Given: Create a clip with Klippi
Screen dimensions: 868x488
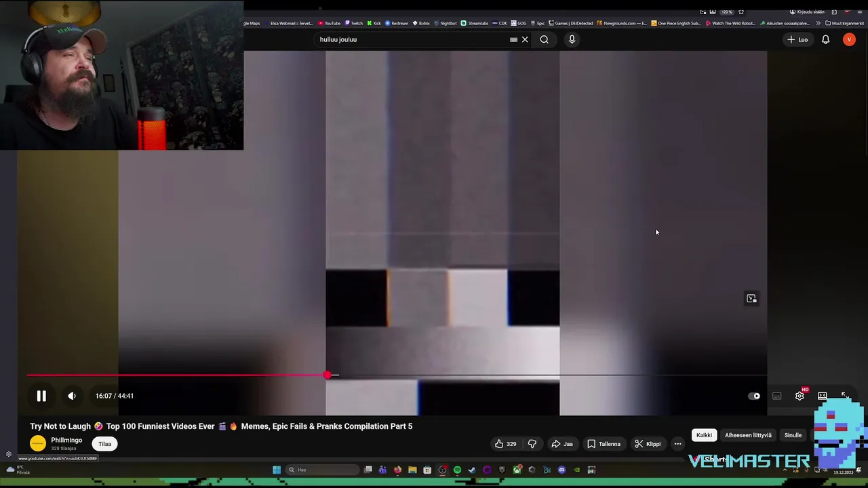Looking at the screenshot, I should click(648, 444).
